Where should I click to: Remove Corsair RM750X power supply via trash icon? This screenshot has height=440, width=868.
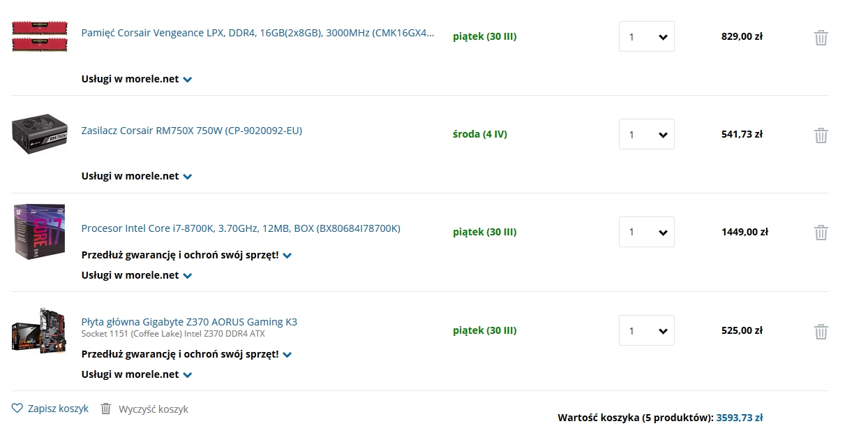click(821, 135)
